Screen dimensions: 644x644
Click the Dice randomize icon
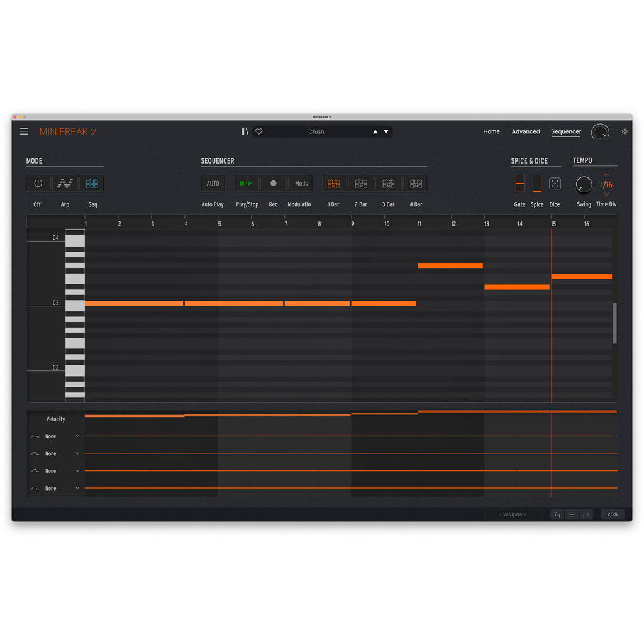(x=555, y=184)
